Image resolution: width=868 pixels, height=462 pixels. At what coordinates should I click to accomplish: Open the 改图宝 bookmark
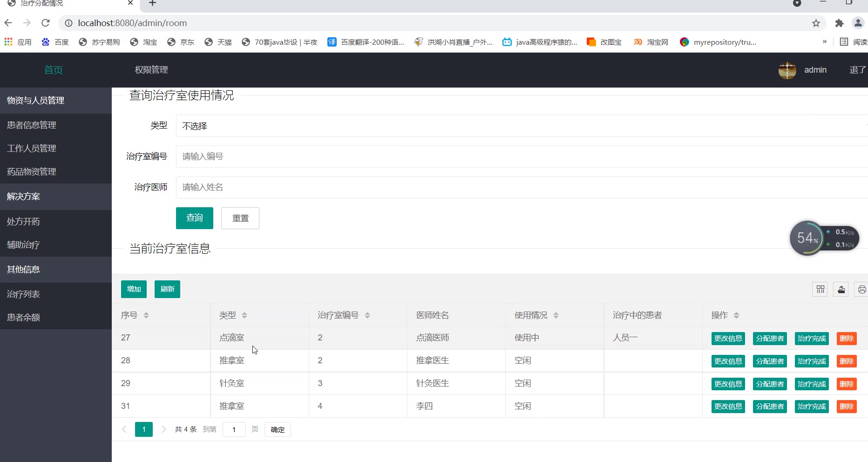[x=604, y=42]
